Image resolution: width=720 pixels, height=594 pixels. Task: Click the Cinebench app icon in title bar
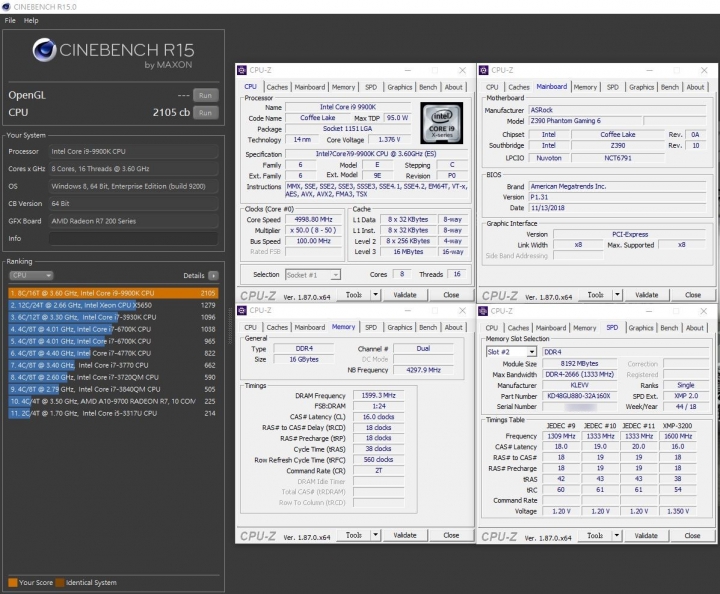6,6
